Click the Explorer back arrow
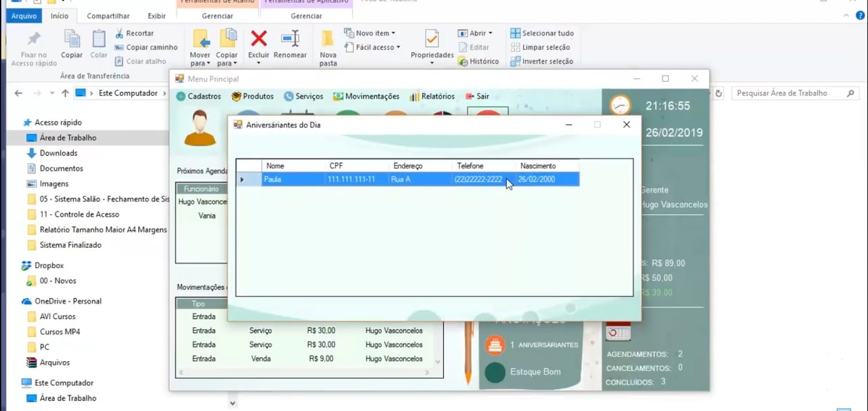 click(x=18, y=93)
